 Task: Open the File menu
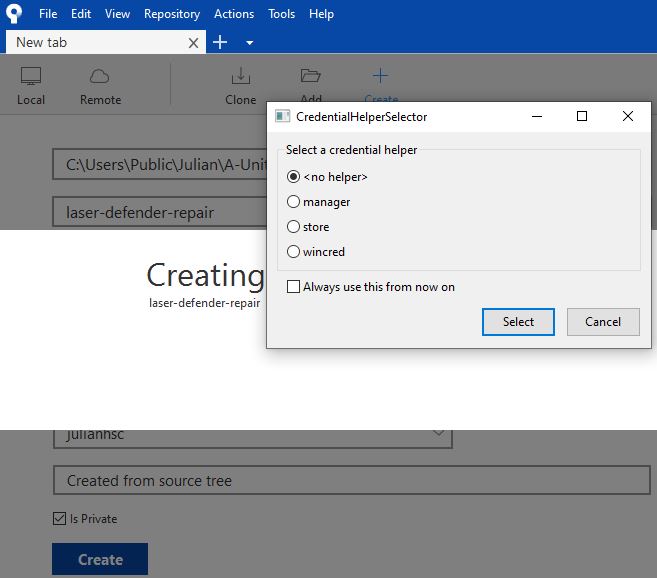pos(48,14)
